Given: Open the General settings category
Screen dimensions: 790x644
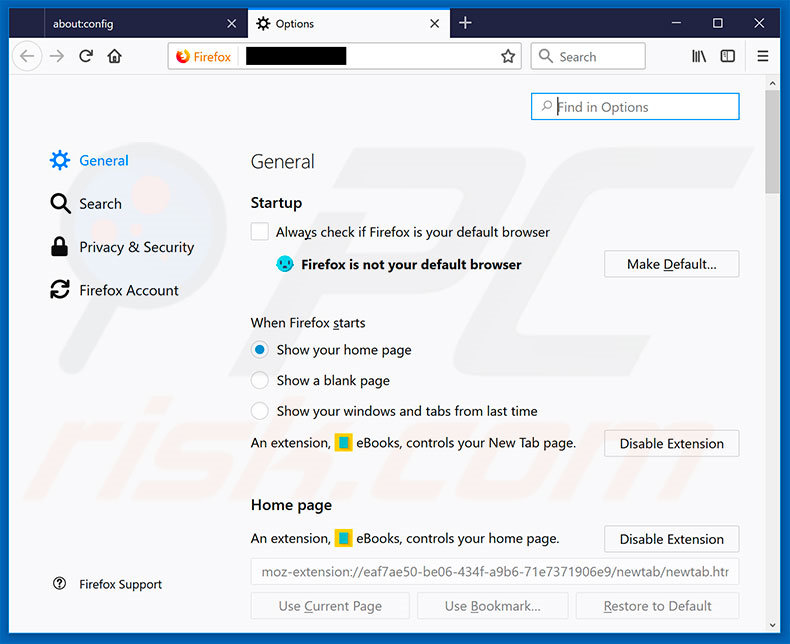Looking at the screenshot, I should coord(89,160).
